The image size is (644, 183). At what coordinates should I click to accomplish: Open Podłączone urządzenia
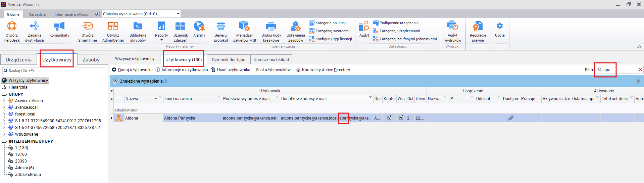(x=396, y=23)
